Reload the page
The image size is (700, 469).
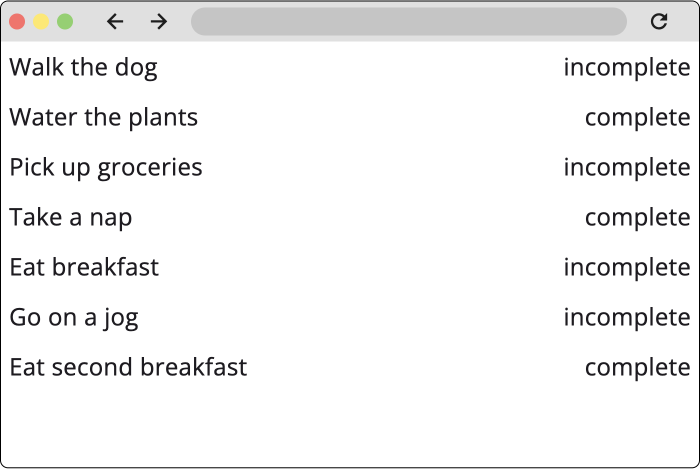pos(658,21)
